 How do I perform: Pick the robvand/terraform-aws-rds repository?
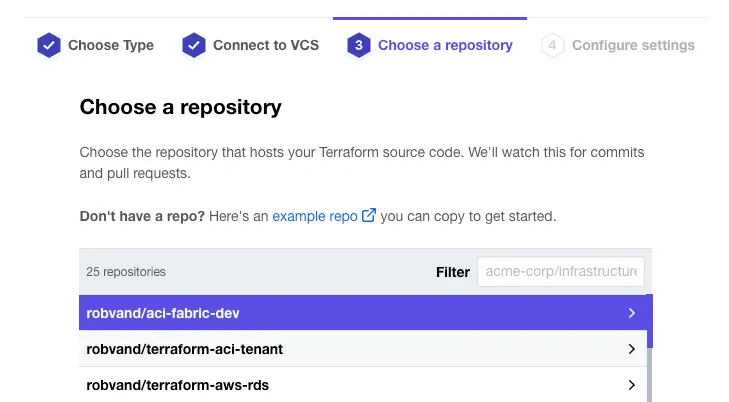coord(178,385)
